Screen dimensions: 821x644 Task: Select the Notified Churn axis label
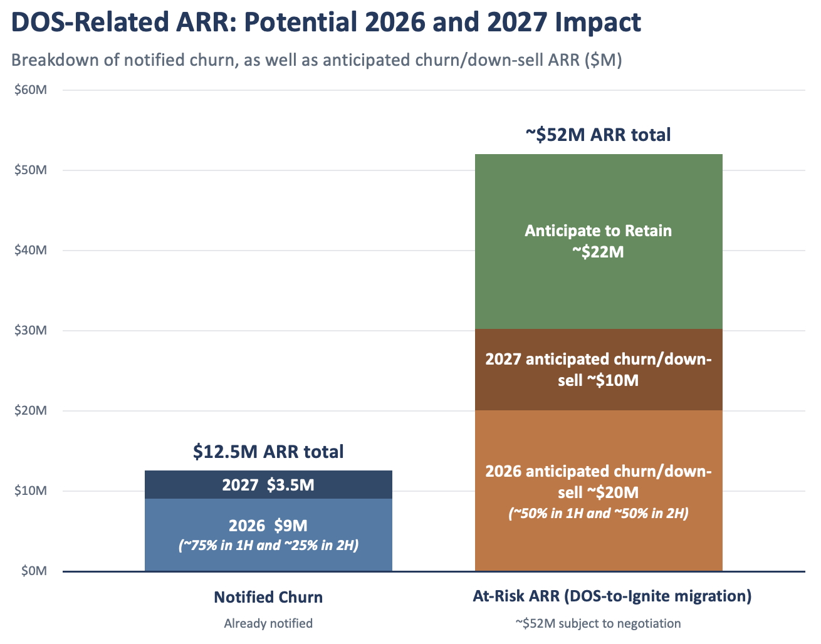(x=268, y=597)
